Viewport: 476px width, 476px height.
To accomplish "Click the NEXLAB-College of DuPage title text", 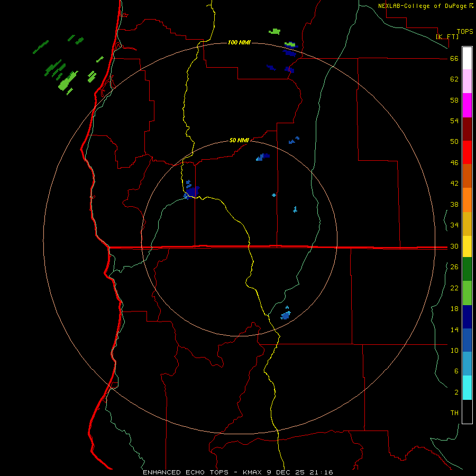I will coord(423,6).
